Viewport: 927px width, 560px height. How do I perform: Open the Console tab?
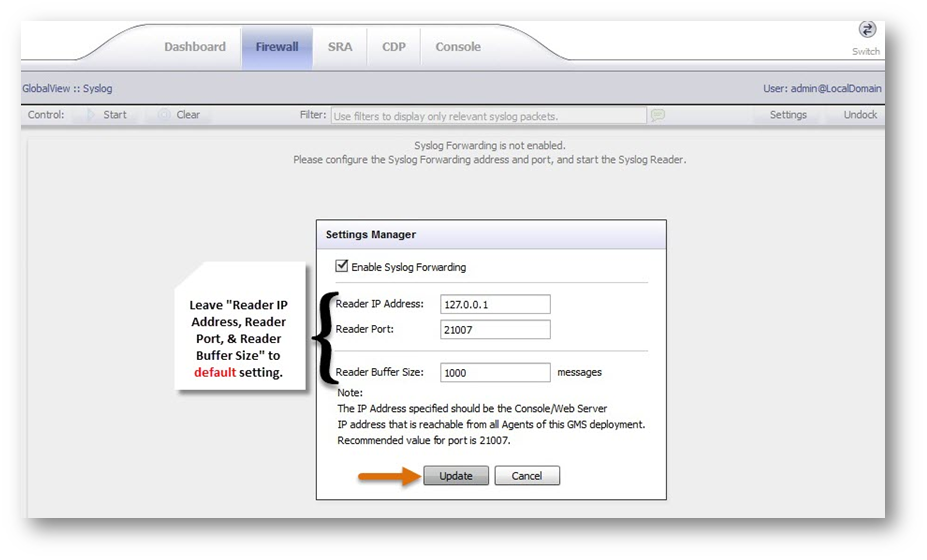click(458, 47)
